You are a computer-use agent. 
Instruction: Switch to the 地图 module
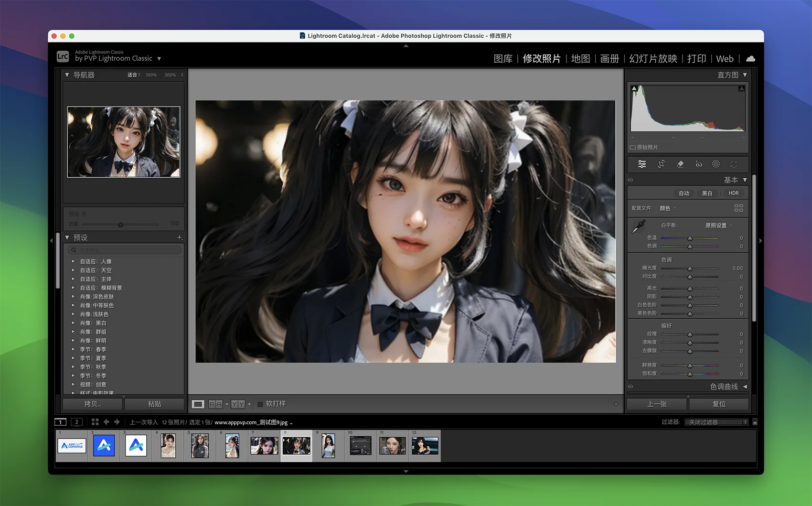pos(580,59)
